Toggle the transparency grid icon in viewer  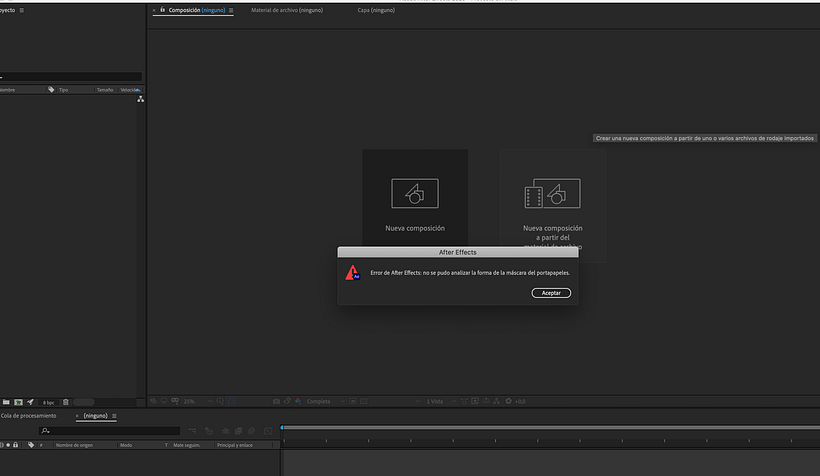[364, 401]
